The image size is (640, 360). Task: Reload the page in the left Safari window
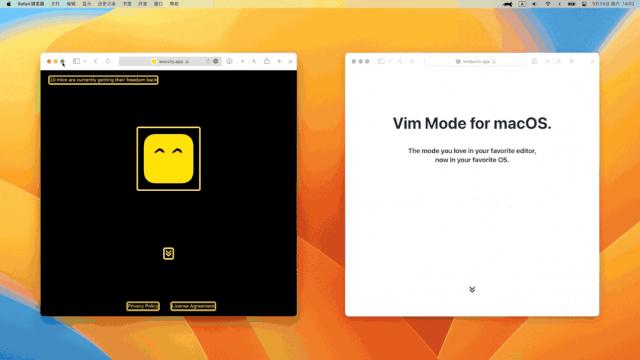[x=108, y=61]
